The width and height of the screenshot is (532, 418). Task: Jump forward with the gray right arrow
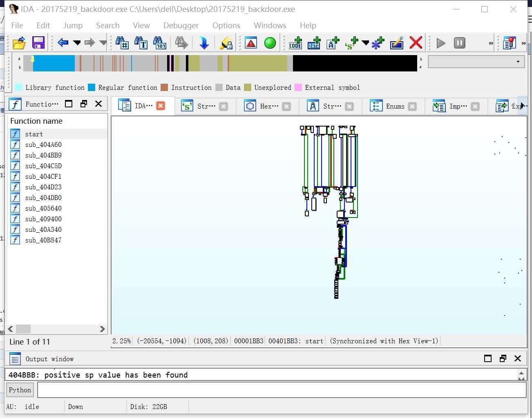click(90, 42)
